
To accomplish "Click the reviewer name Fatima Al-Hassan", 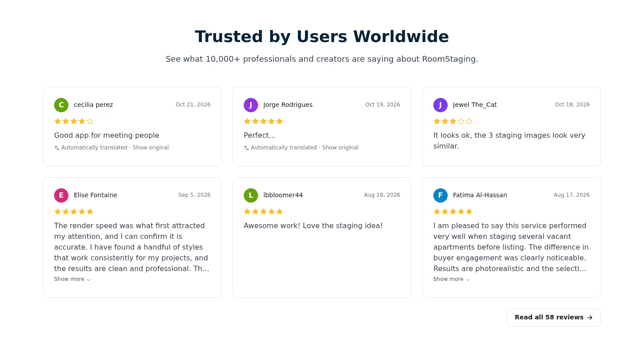I will click(480, 195).
